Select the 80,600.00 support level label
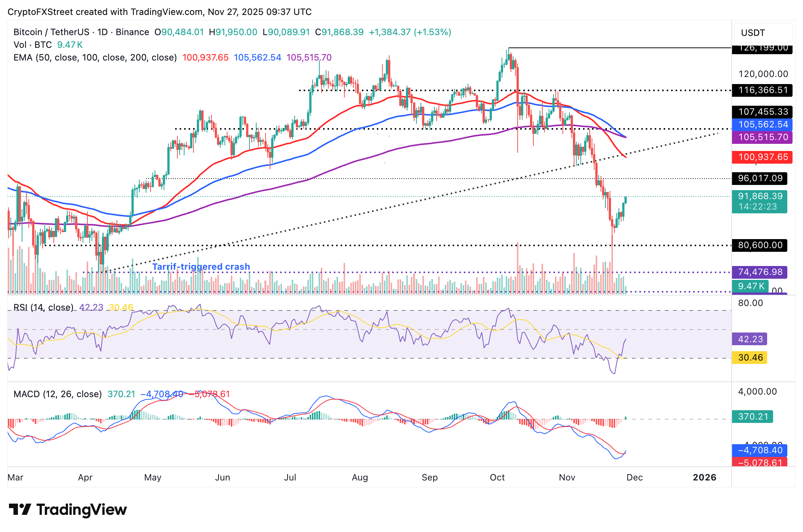This screenshot has height=532, width=803. coord(760,245)
